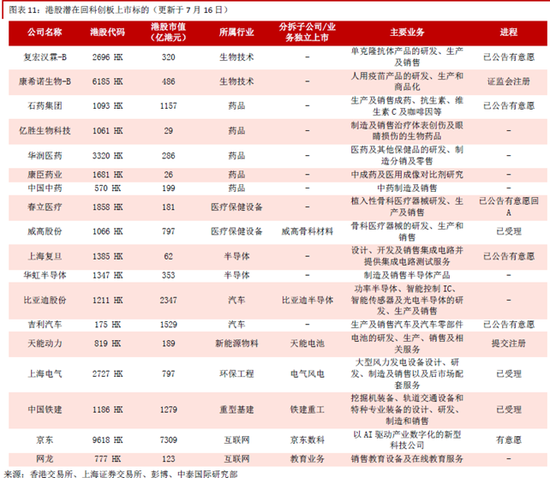Click 已受理 status for 威高股份
Screen dimensions: 550x478
509,231
